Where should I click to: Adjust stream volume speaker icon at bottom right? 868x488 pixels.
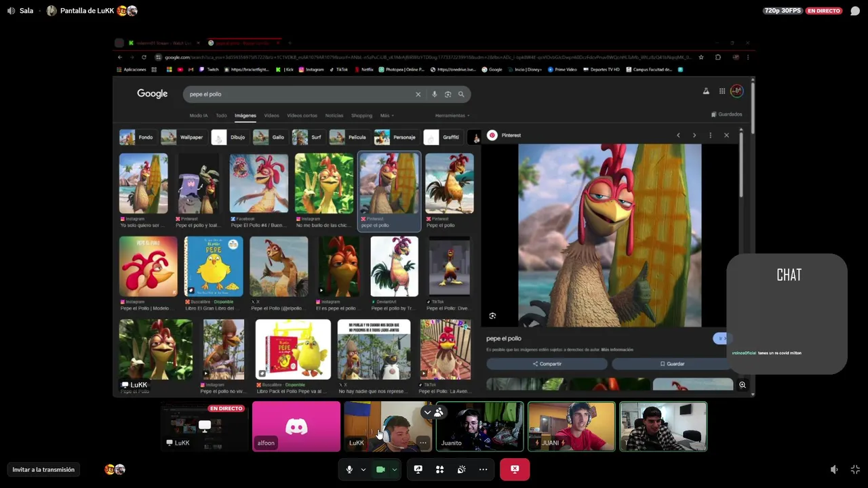coord(834,469)
